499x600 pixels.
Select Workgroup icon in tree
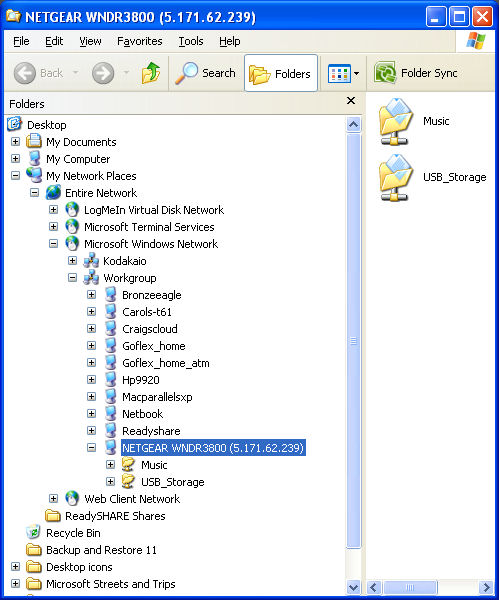[x=91, y=277]
